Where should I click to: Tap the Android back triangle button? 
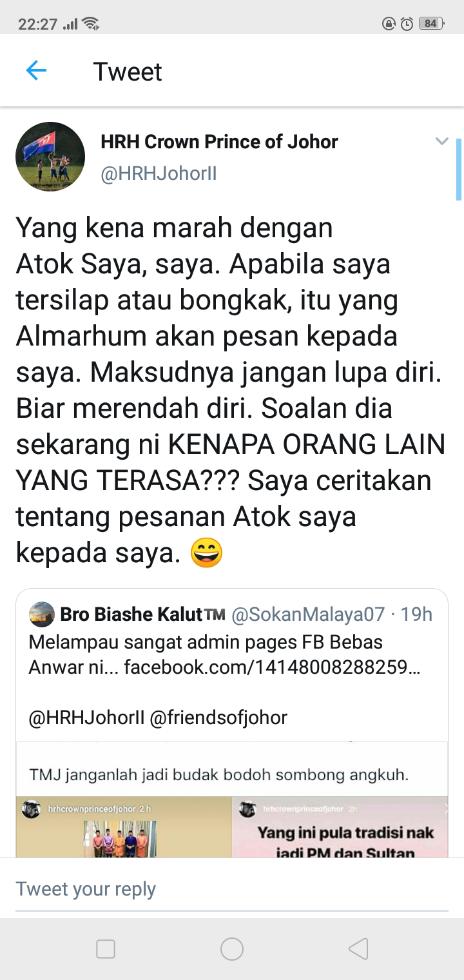(358, 948)
